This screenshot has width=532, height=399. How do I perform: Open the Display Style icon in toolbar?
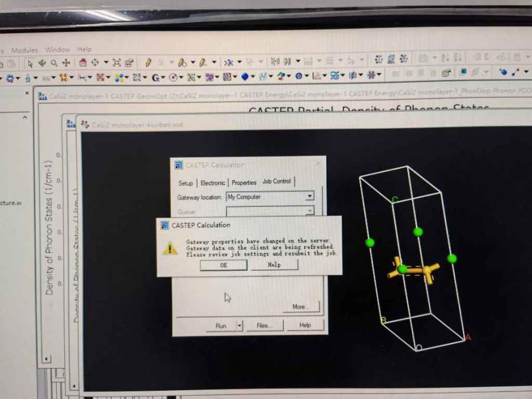[129, 63]
